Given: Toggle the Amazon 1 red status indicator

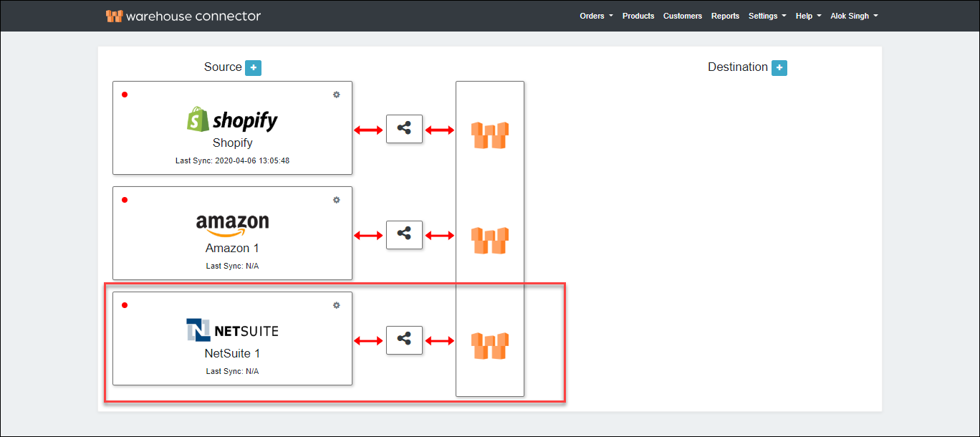Looking at the screenshot, I should (x=125, y=200).
